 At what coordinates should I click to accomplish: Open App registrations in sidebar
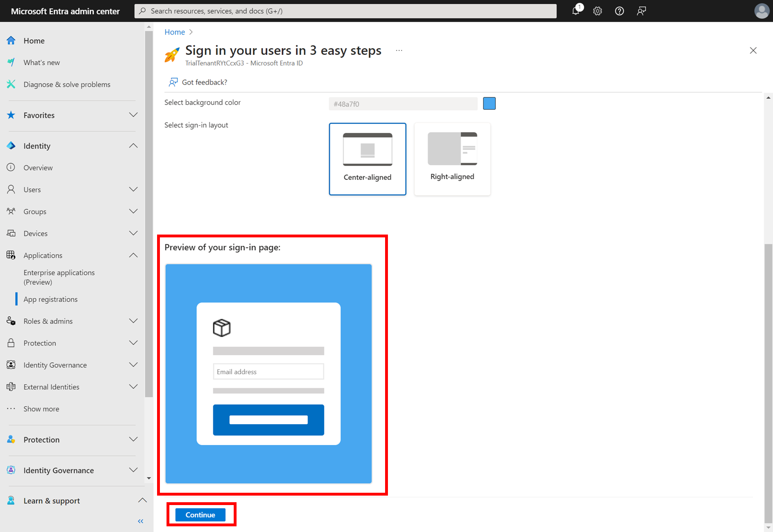(x=51, y=299)
